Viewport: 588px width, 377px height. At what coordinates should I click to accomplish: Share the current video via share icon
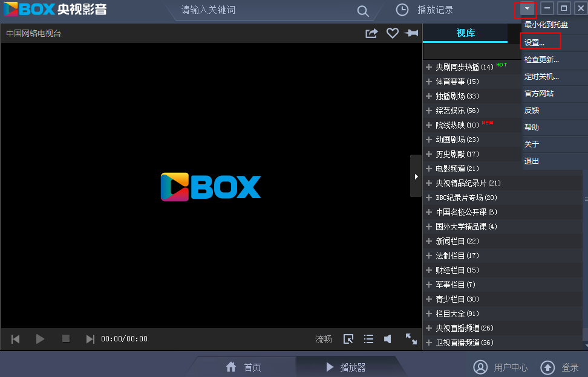371,33
